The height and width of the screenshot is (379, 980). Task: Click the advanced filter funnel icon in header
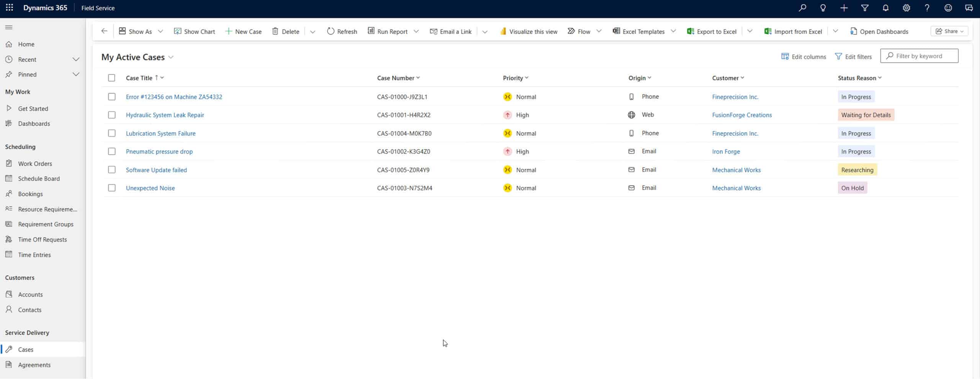click(x=864, y=8)
